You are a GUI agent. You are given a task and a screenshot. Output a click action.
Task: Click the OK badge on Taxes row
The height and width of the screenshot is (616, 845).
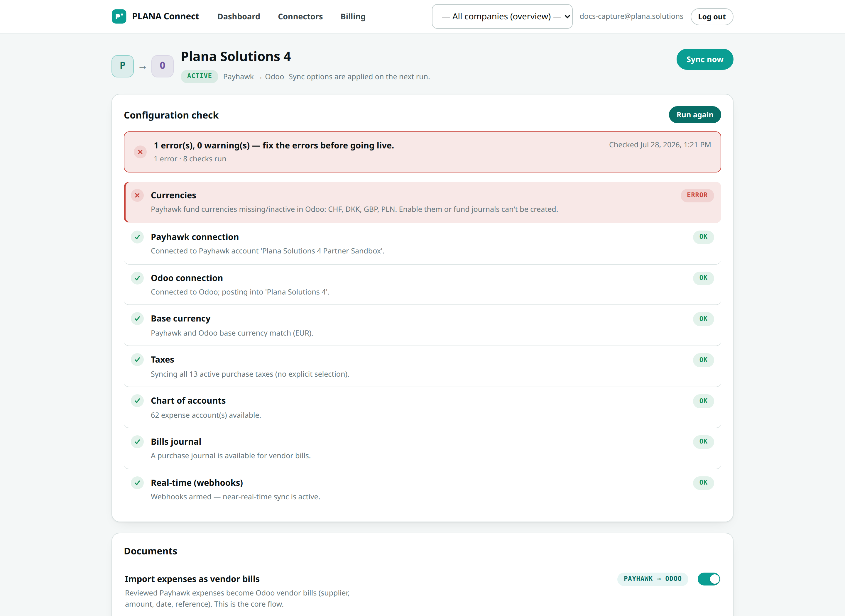tap(703, 360)
